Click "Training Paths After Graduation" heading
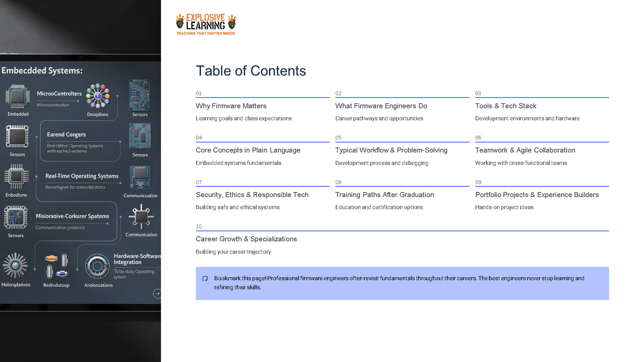The height and width of the screenshot is (362, 644). pos(384,194)
